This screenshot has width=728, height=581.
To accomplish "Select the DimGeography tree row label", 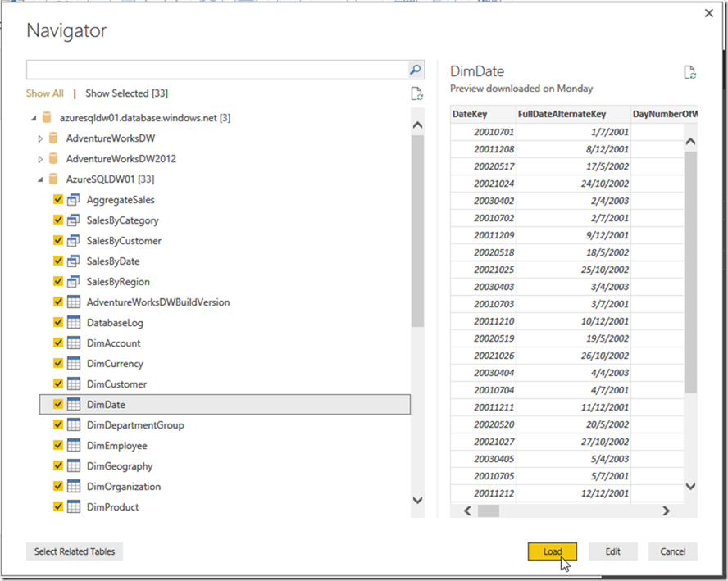I will click(120, 466).
